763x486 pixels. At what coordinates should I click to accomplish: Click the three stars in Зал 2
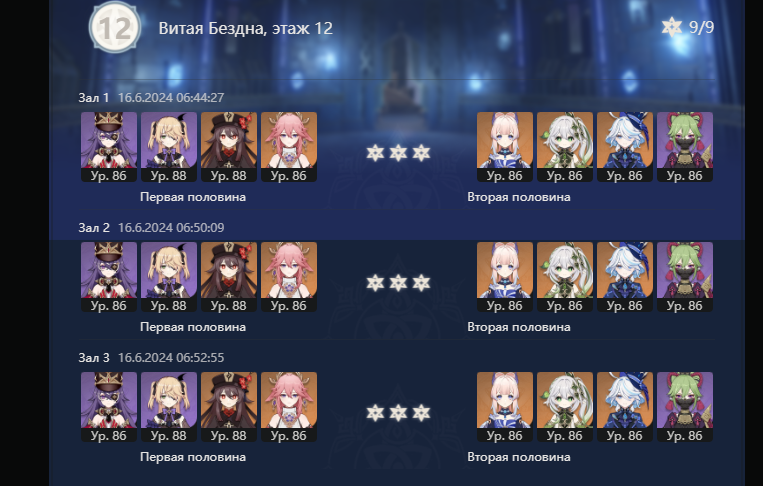tap(398, 283)
